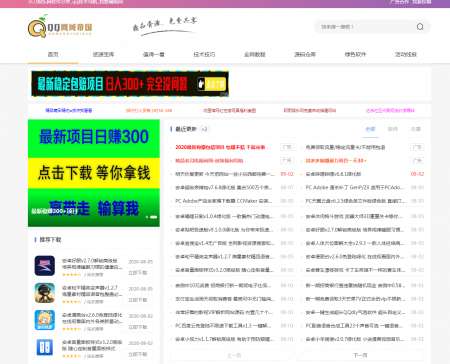Click the magnifier search icon
Viewport: 450px width, 364px height.
coord(420,27)
